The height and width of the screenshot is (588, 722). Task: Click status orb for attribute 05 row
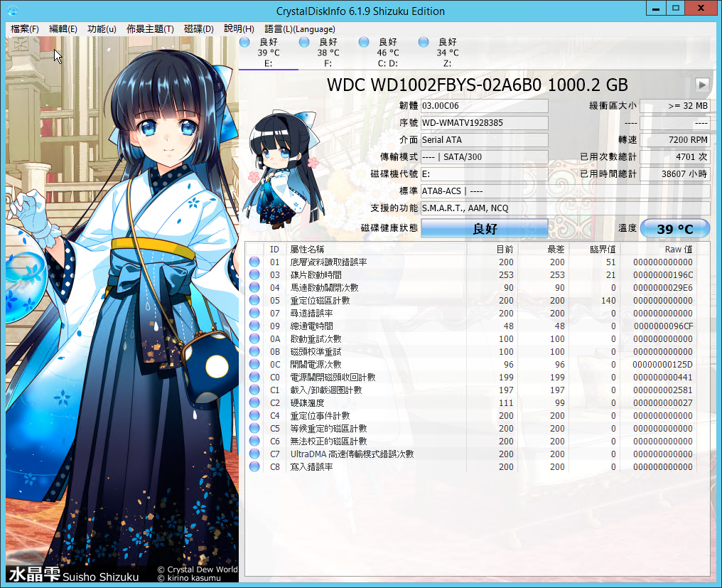(x=254, y=301)
